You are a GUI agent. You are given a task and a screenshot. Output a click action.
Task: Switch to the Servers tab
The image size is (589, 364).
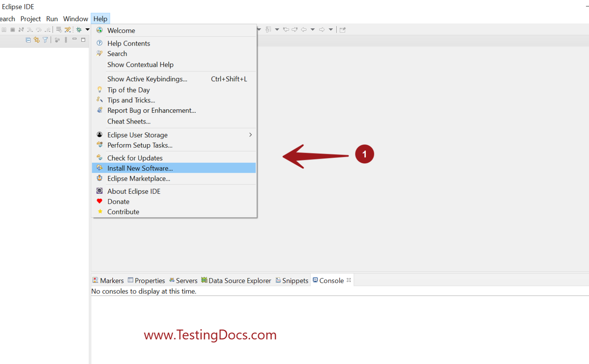click(x=187, y=280)
